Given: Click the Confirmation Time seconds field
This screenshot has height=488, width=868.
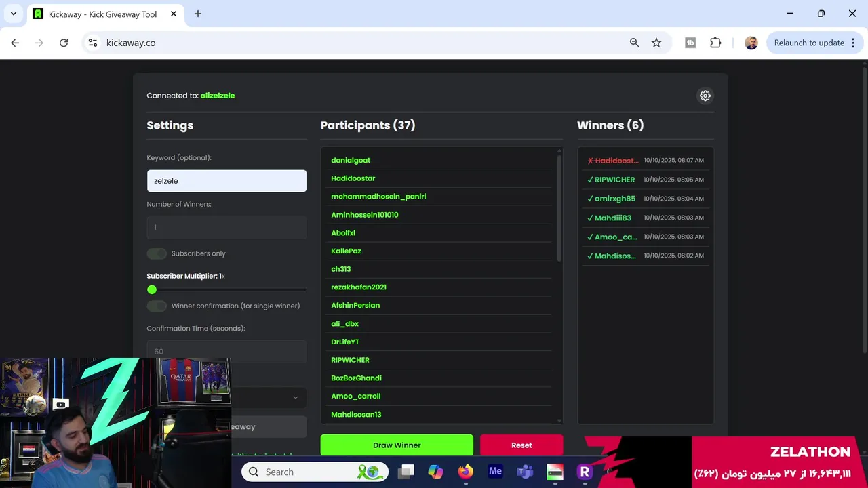Looking at the screenshot, I should pos(226,351).
